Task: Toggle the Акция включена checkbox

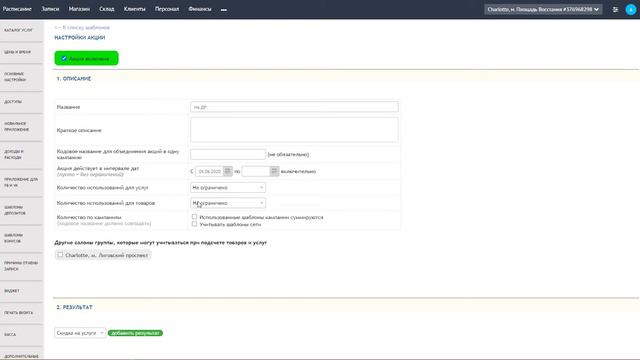Action: tap(64, 58)
